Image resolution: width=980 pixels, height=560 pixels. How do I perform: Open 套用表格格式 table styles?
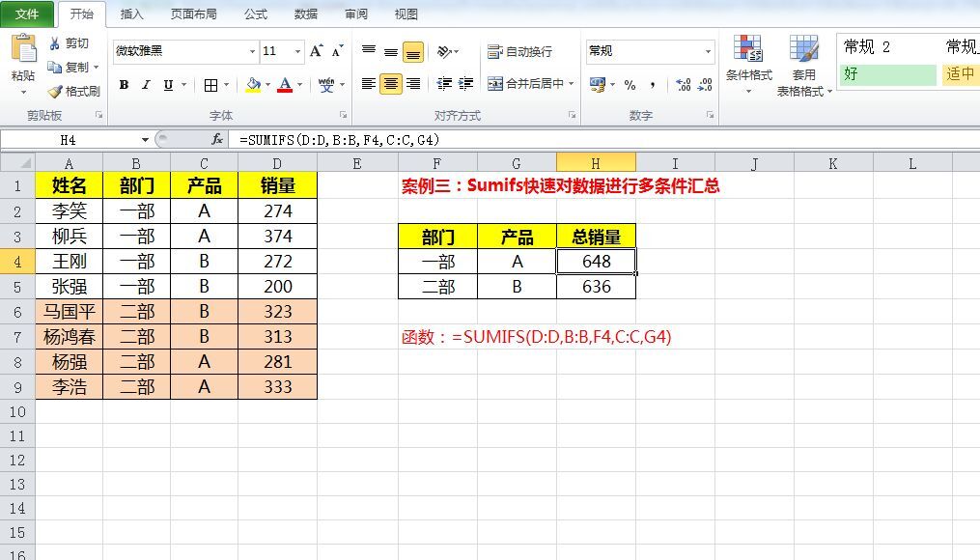[x=803, y=67]
